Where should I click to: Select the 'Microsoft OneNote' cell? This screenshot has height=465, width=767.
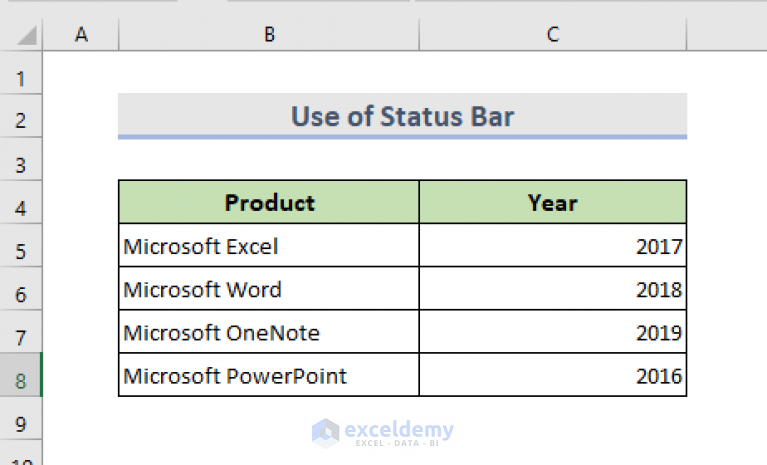269,332
